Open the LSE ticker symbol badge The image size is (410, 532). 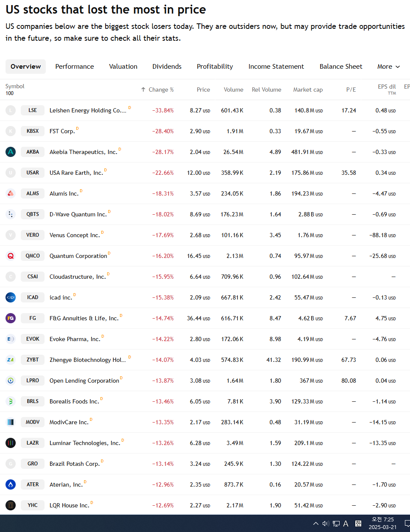pos(33,110)
